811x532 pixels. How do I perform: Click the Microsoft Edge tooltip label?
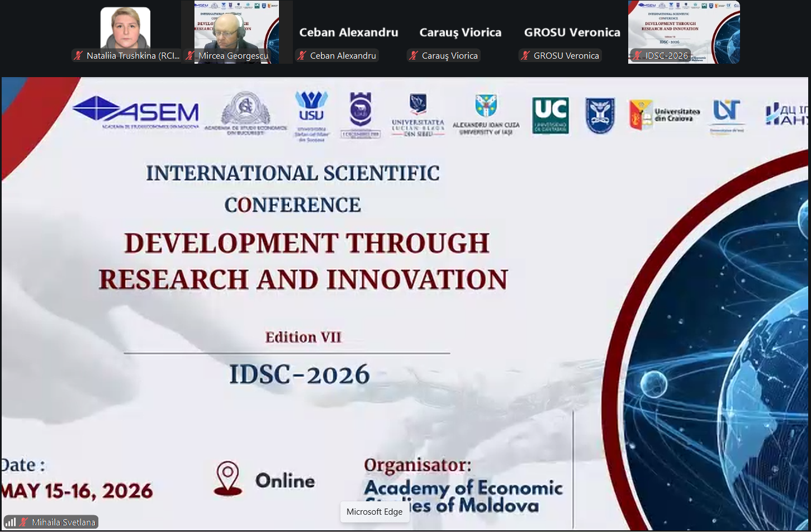pos(374,512)
